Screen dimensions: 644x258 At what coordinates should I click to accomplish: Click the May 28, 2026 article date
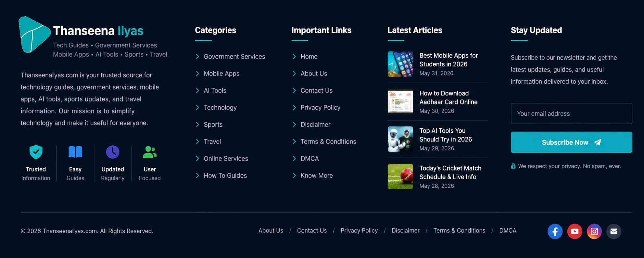(x=436, y=186)
